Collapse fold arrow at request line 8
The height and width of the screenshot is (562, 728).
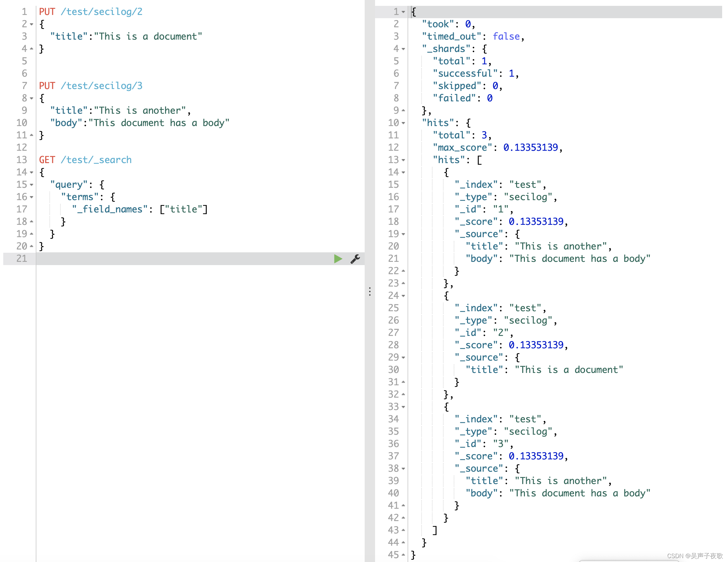click(32, 98)
